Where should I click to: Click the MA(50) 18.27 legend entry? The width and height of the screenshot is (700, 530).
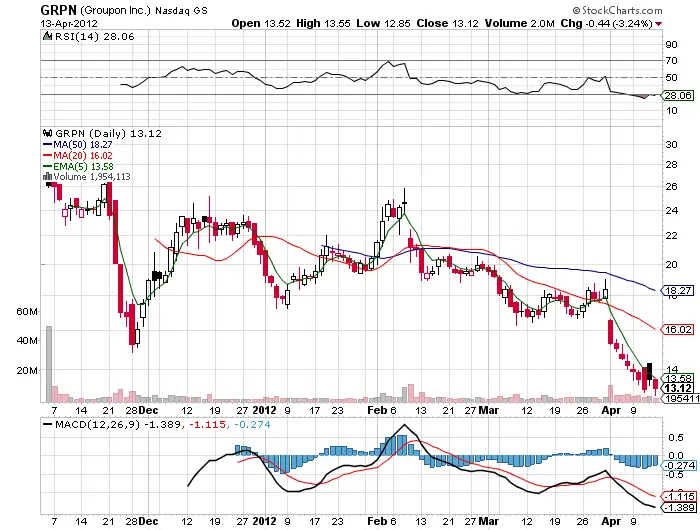pyautogui.click(x=78, y=145)
